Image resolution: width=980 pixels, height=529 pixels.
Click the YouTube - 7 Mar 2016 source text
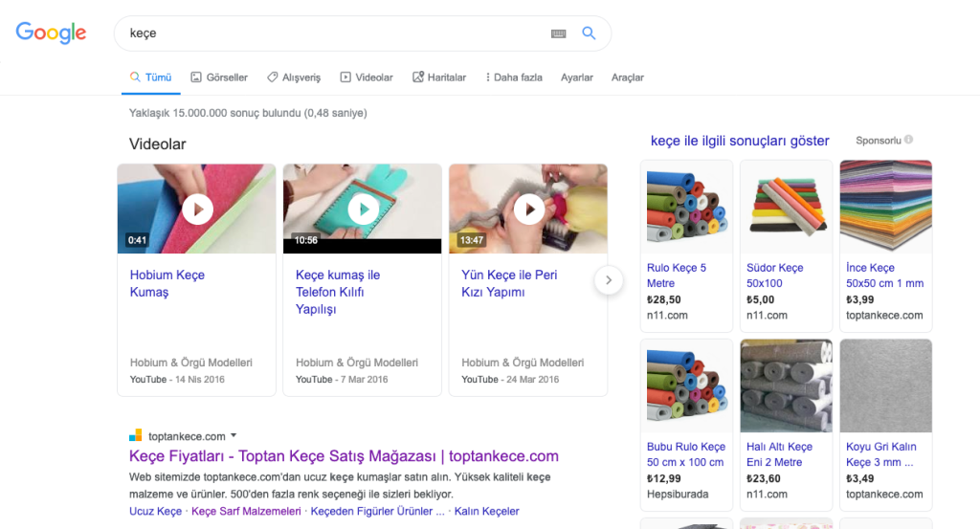(x=342, y=379)
